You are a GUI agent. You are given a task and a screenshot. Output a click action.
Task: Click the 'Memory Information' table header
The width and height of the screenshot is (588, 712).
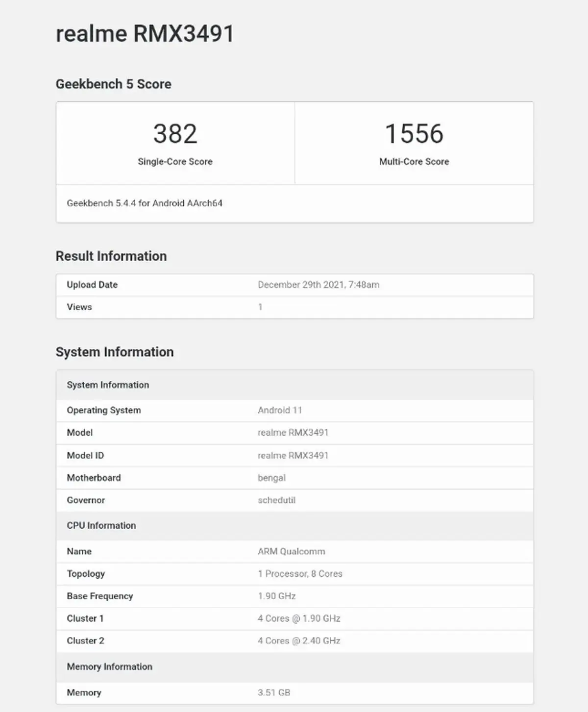(x=294, y=666)
